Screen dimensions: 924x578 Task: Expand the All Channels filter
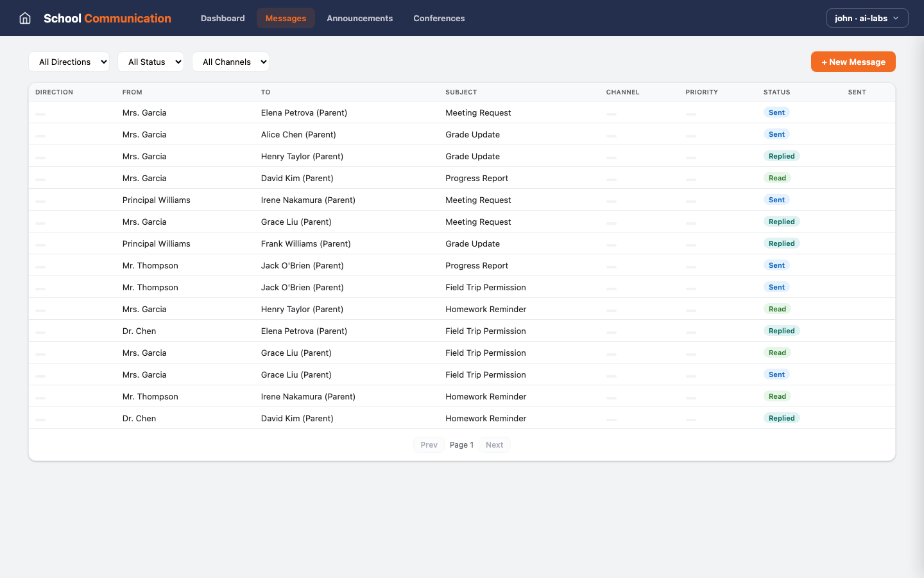coord(231,62)
